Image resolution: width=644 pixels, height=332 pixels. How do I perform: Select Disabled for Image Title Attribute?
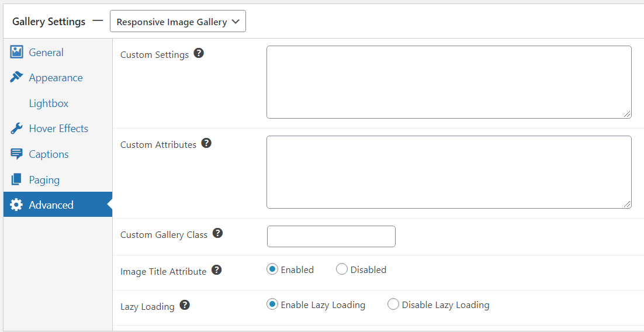pyautogui.click(x=342, y=269)
